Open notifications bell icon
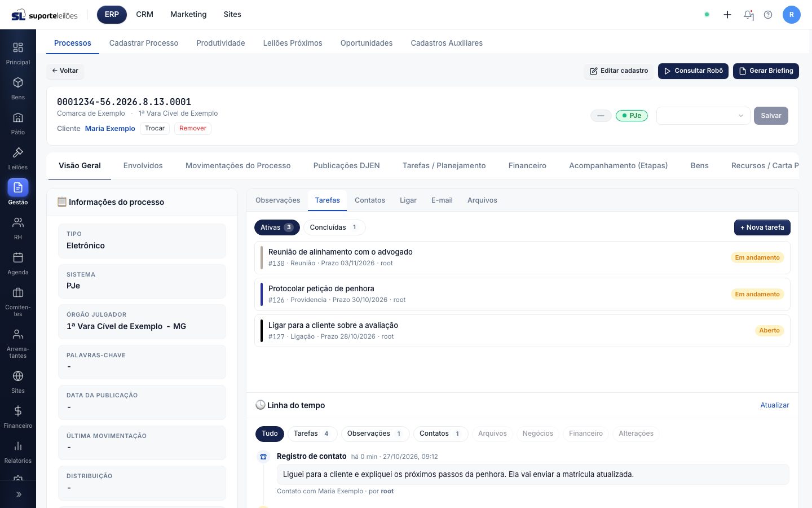Screen dimensions: 812x508 [748, 15]
